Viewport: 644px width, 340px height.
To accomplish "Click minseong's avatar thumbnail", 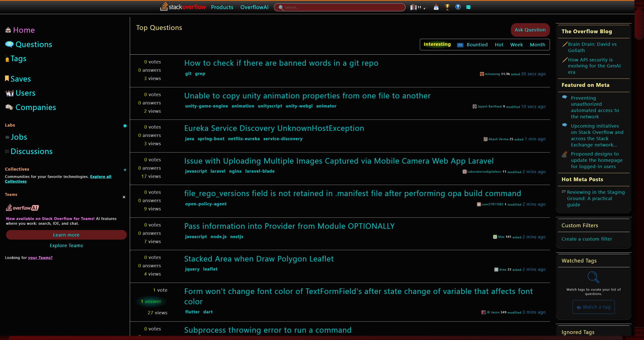I will 482,74.
